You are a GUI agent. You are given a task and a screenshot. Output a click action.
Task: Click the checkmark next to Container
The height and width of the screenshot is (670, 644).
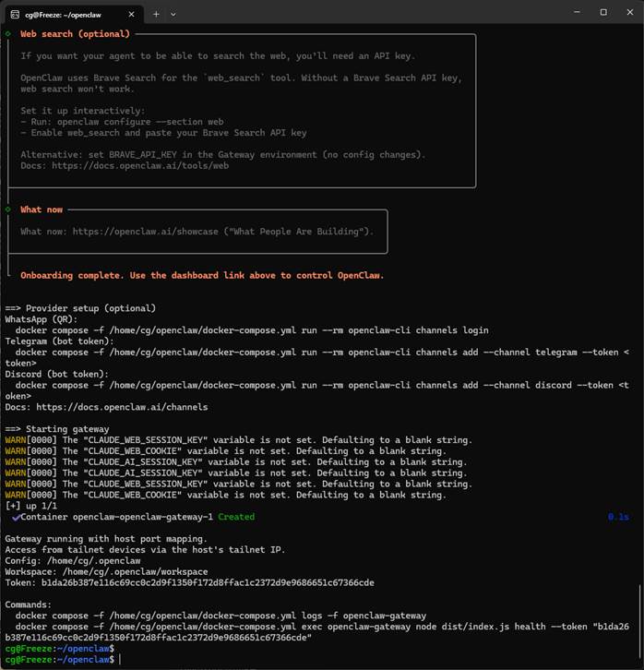[17, 517]
